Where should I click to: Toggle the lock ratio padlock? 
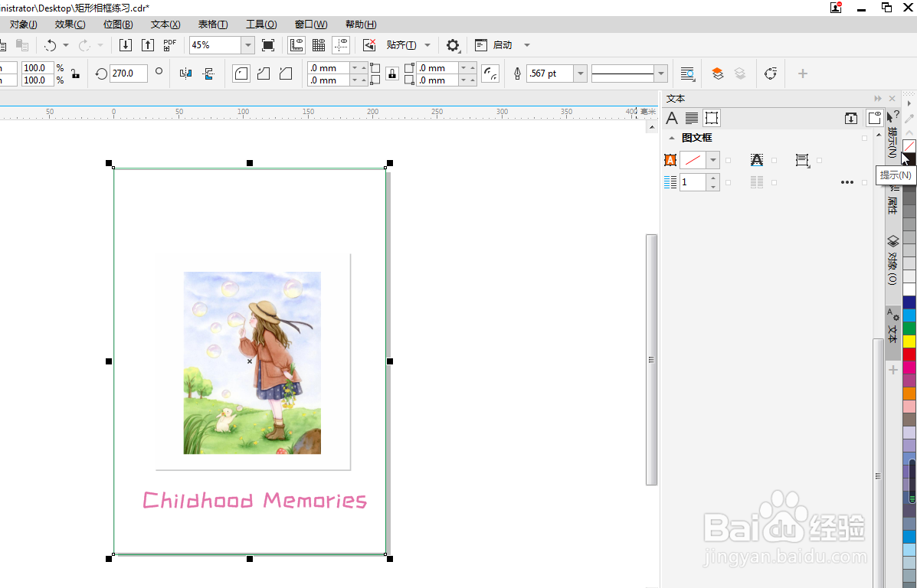pos(75,73)
